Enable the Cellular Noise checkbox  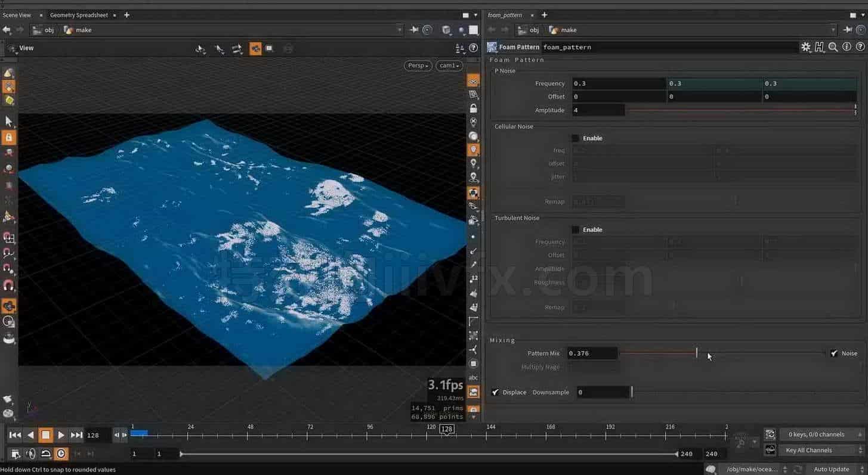[x=576, y=138]
